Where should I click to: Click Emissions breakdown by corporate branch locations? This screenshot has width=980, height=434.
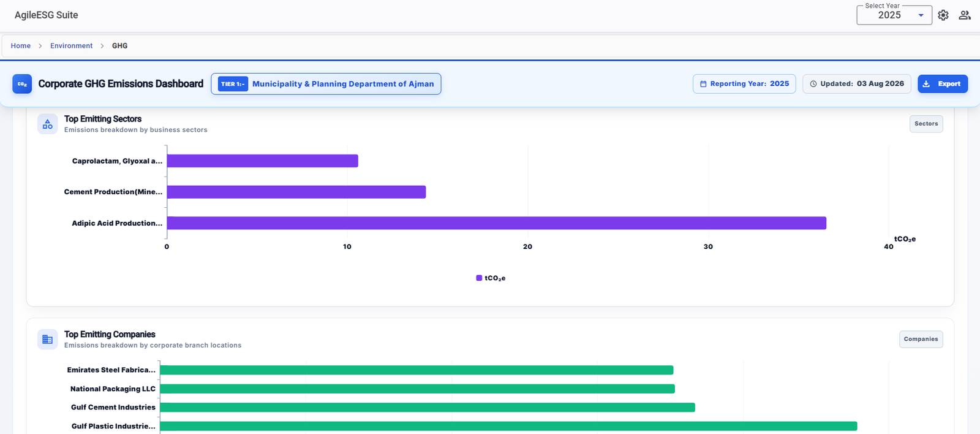pos(153,346)
